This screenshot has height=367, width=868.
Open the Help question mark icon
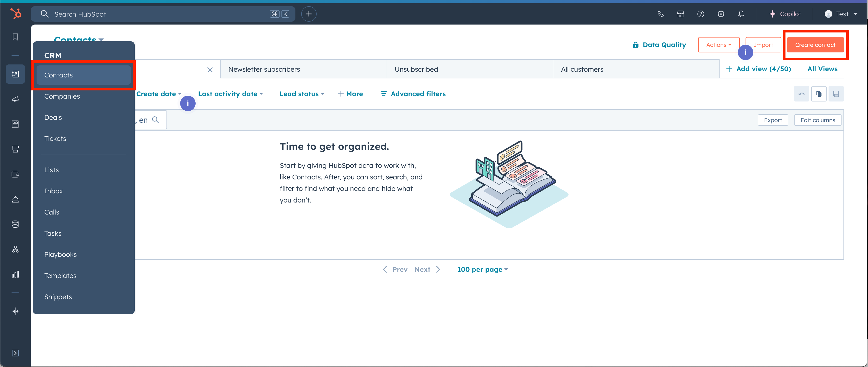click(701, 14)
